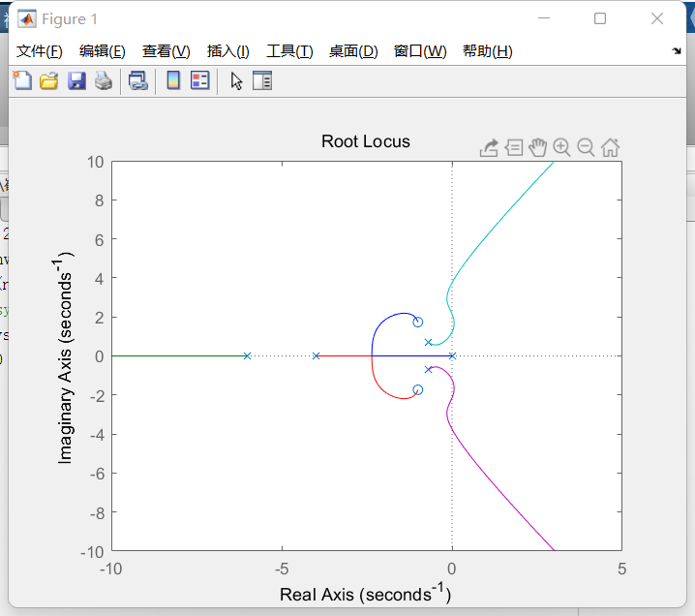This screenshot has width=695, height=616.
Task: Toggle Edit Plot arrow tool
Action: [236, 81]
